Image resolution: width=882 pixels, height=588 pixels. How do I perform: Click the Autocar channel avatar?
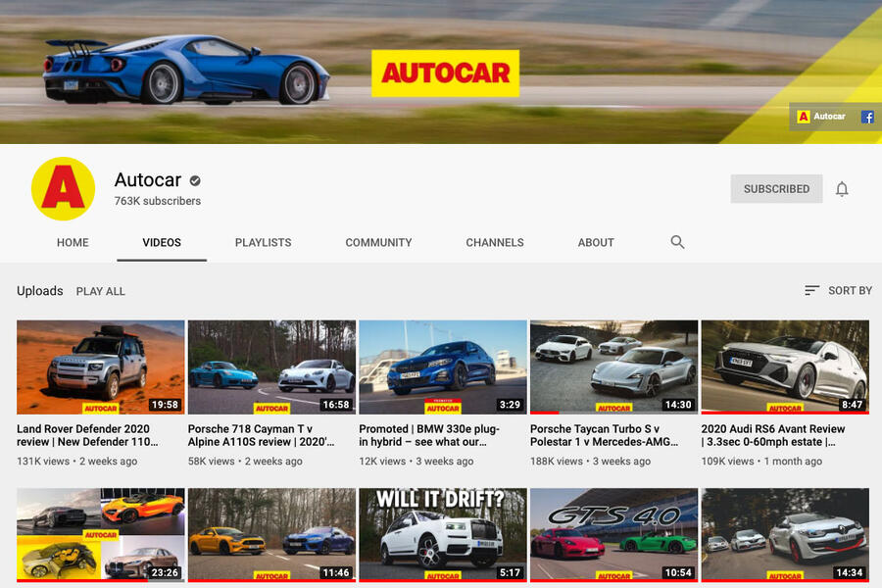pyautogui.click(x=63, y=188)
